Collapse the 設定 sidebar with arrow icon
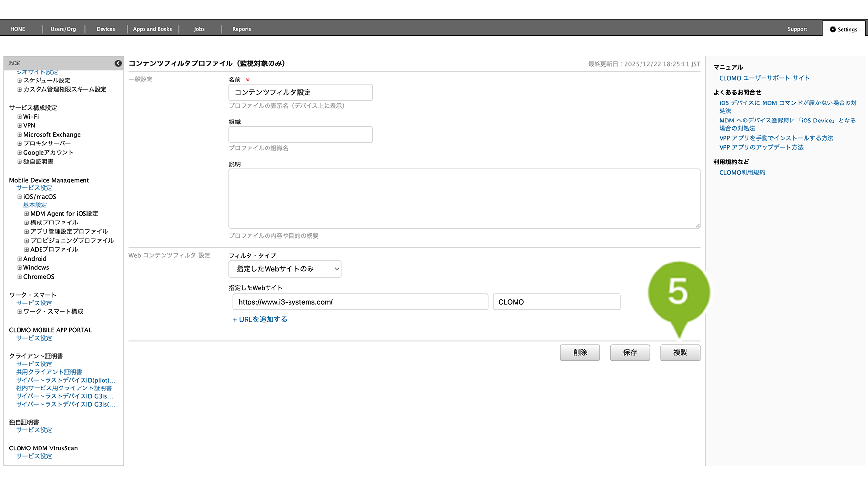Viewport: 868px width, 488px height. 118,63
